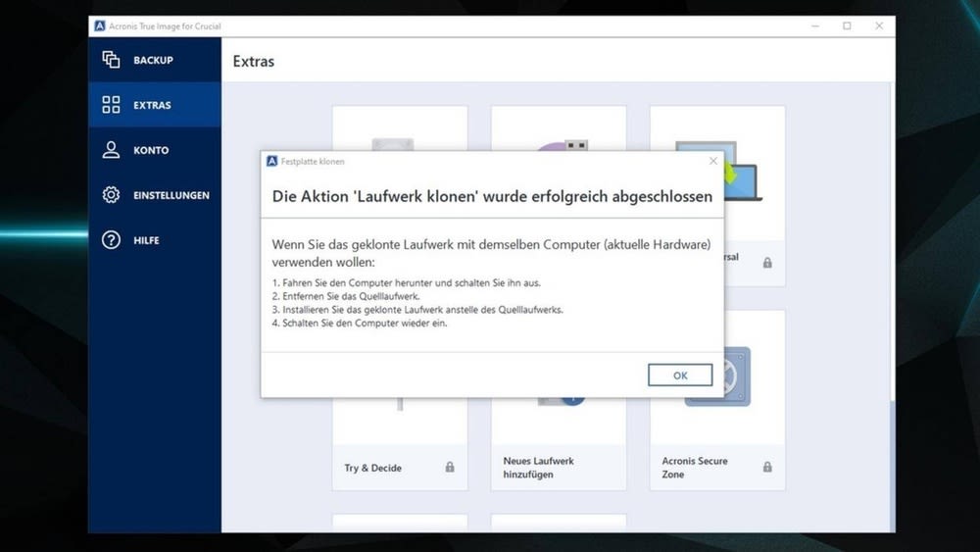Click the lock icon on Try & Decide
This screenshot has height=552, width=980.
tap(450, 467)
